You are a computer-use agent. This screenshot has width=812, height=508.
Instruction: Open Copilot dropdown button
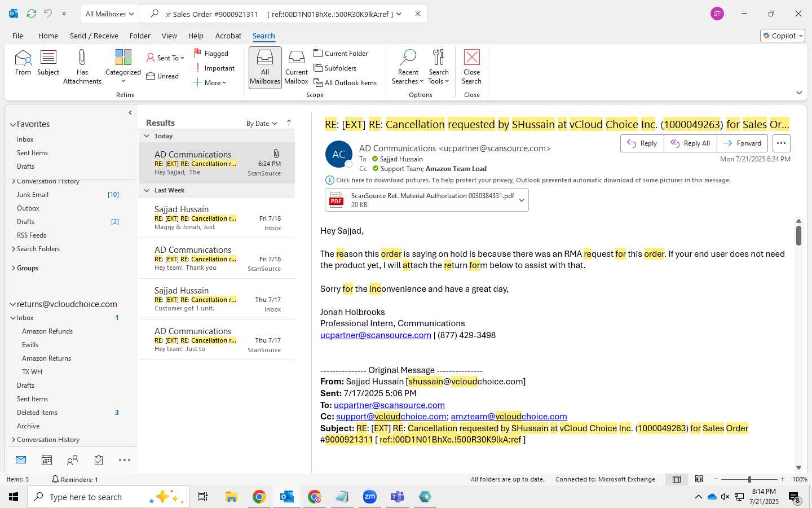(x=783, y=36)
